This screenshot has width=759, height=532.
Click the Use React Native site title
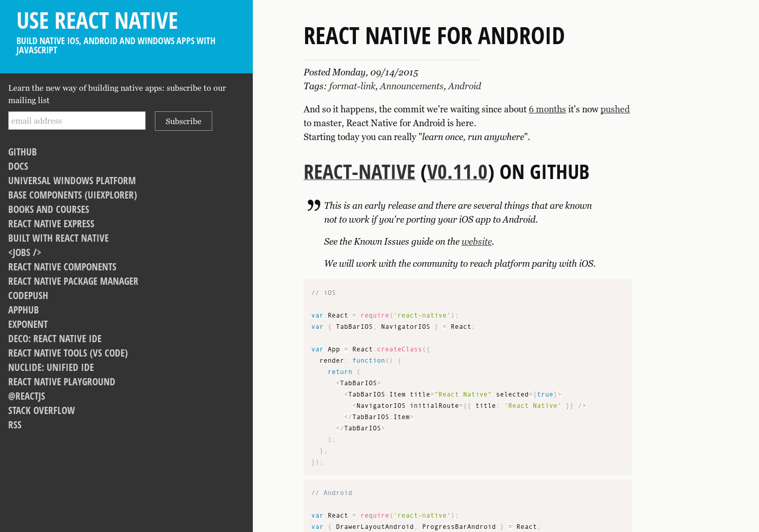coord(97,21)
